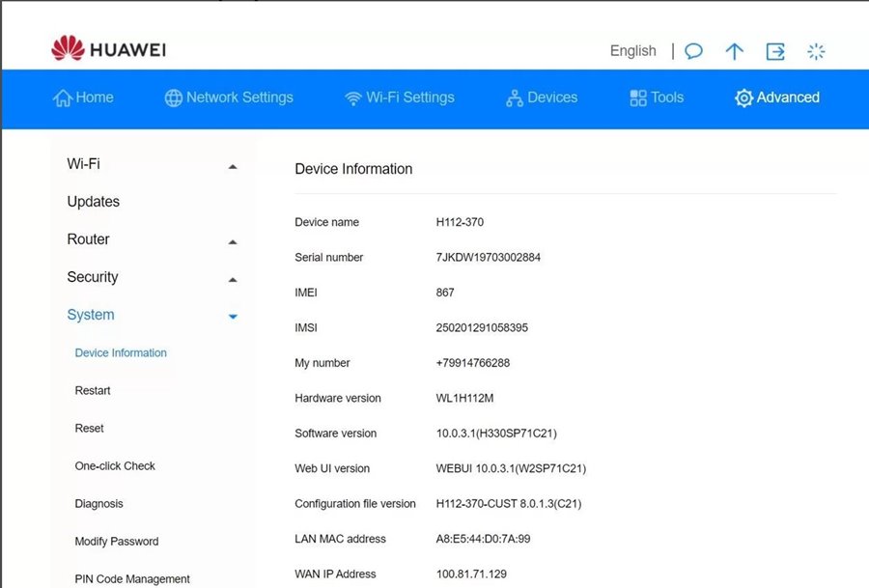Click the IMSI label
Viewport: 869px width, 588px height.
(x=306, y=327)
